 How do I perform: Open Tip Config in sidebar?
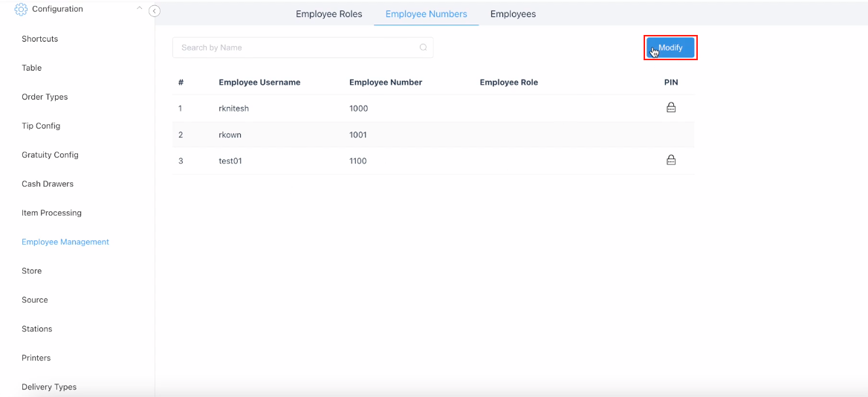click(x=41, y=126)
